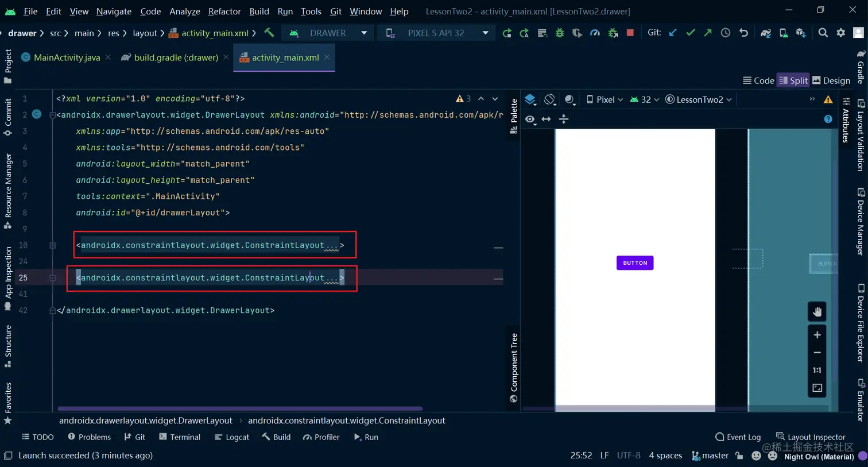Viewport: 868px width, 467px height.
Task: Click the 1:1 zoom to 100% button
Action: click(x=817, y=370)
